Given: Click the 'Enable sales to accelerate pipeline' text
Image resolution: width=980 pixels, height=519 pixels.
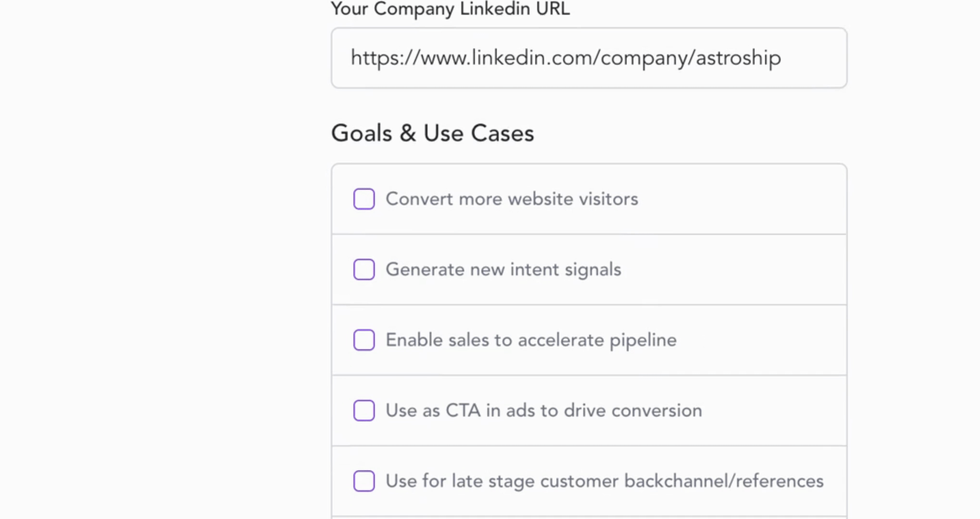Looking at the screenshot, I should pos(531,340).
